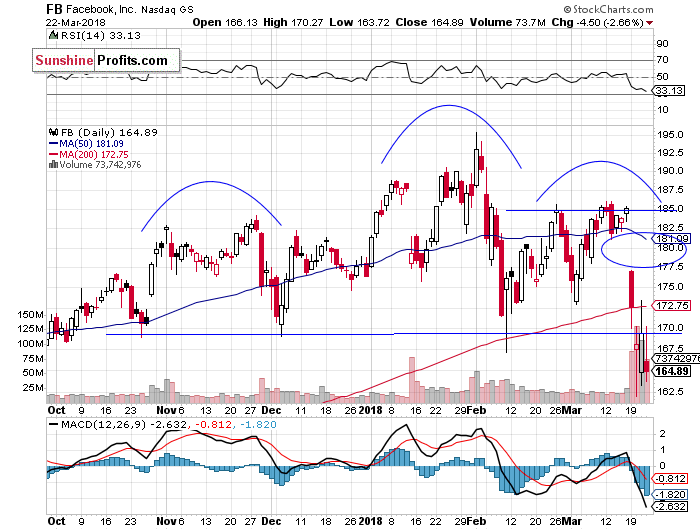Click the 195.0 price axis label
Viewport: 700px width, 530px height.
click(670, 135)
